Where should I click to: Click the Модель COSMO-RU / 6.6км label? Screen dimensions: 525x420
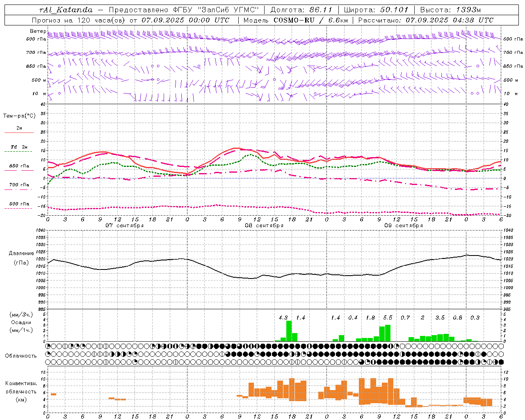point(295,20)
